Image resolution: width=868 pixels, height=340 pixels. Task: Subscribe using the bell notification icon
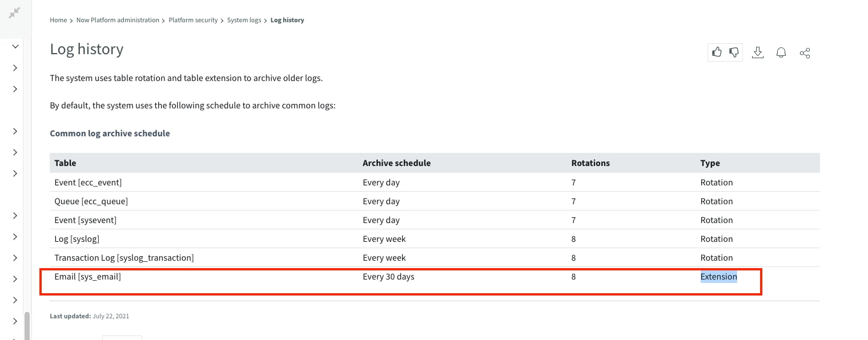pos(781,52)
